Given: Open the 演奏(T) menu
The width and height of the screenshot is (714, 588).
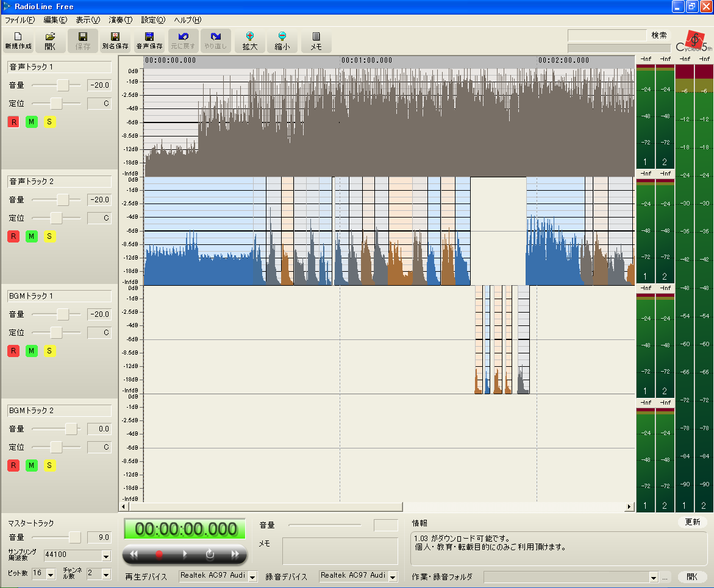Looking at the screenshot, I should [x=121, y=20].
